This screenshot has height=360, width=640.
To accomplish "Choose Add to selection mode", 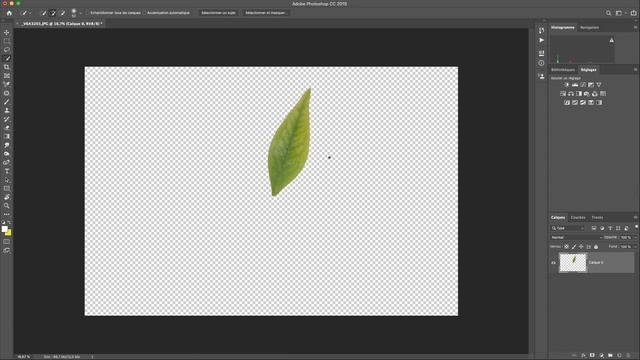I will (53, 13).
